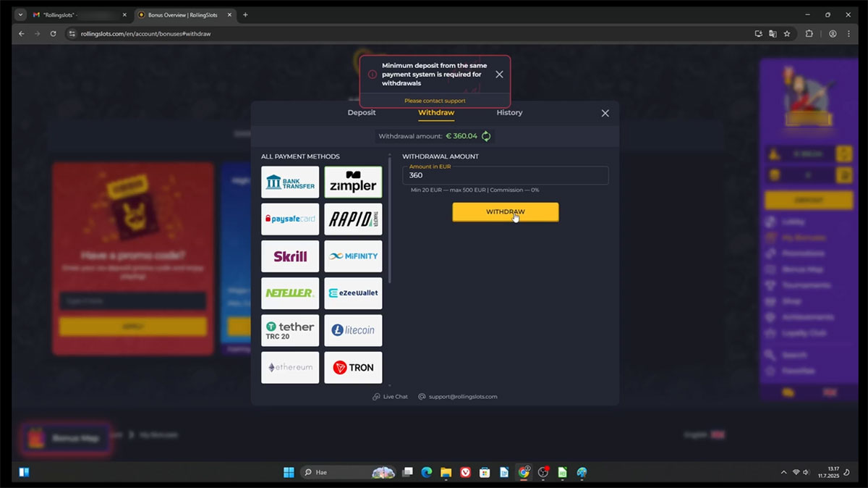Select Skrill payment method
Screen dimensions: 868x488
coord(290,256)
